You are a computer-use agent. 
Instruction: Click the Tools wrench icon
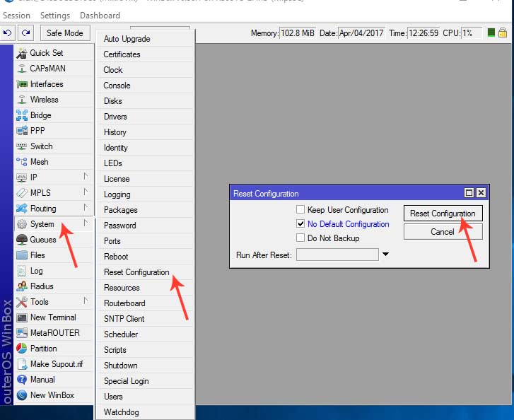[22, 302]
